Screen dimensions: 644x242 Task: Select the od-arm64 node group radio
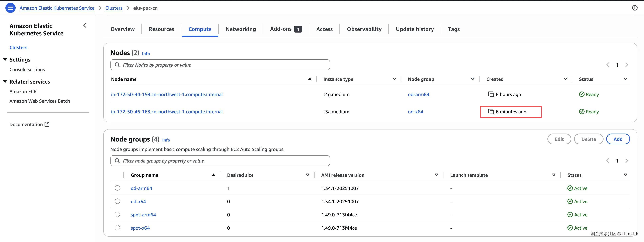click(x=117, y=188)
